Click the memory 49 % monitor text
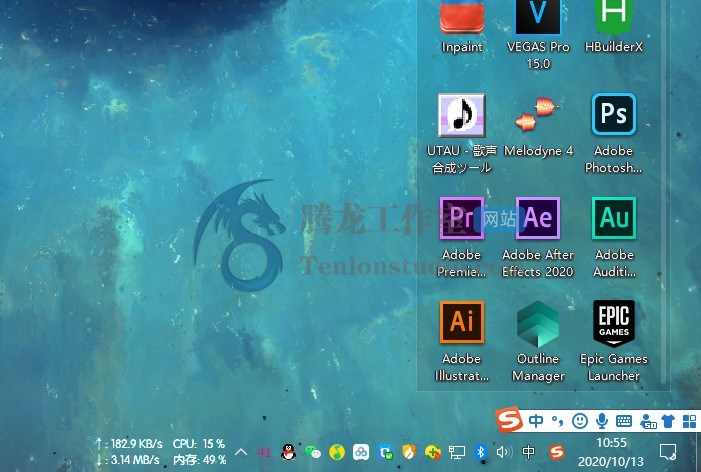The width and height of the screenshot is (701, 472). (199, 460)
